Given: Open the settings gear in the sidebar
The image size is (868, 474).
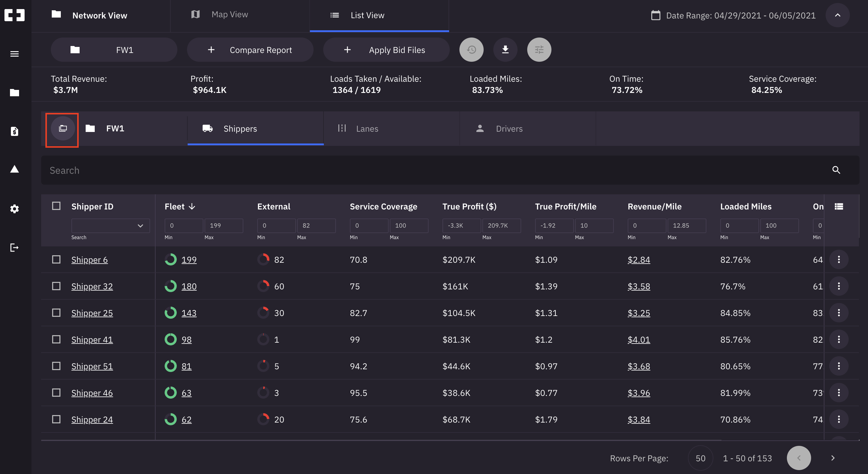Looking at the screenshot, I should [x=15, y=209].
